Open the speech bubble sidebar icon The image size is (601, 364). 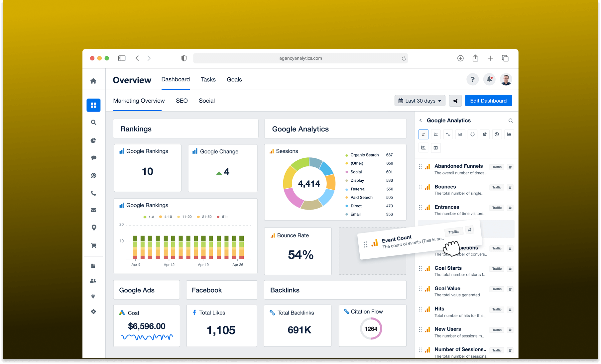coord(93,158)
